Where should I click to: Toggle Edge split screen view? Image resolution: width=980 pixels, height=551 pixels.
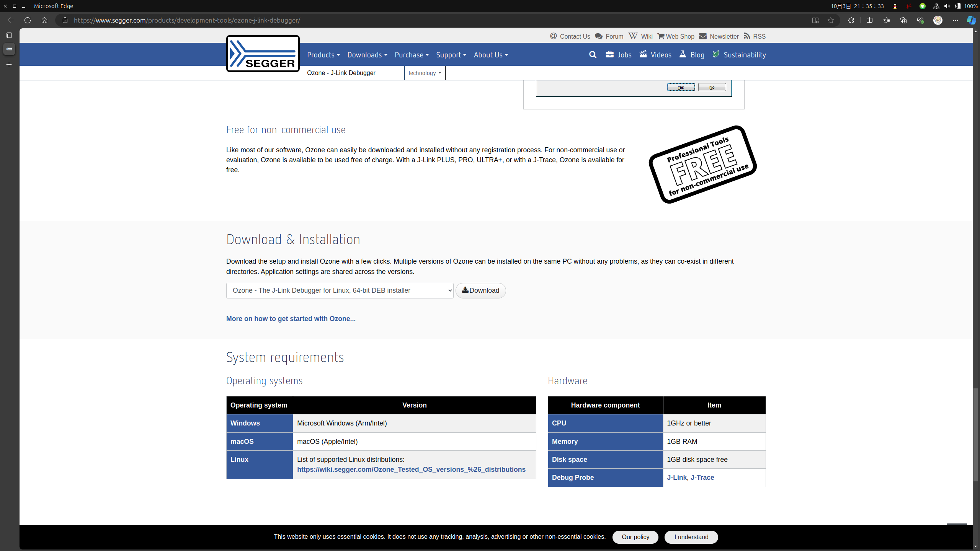click(x=869, y=20)
